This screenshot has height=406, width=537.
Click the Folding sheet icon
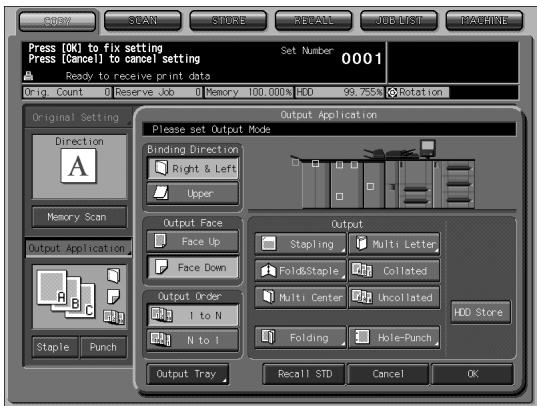coord(268,337)
